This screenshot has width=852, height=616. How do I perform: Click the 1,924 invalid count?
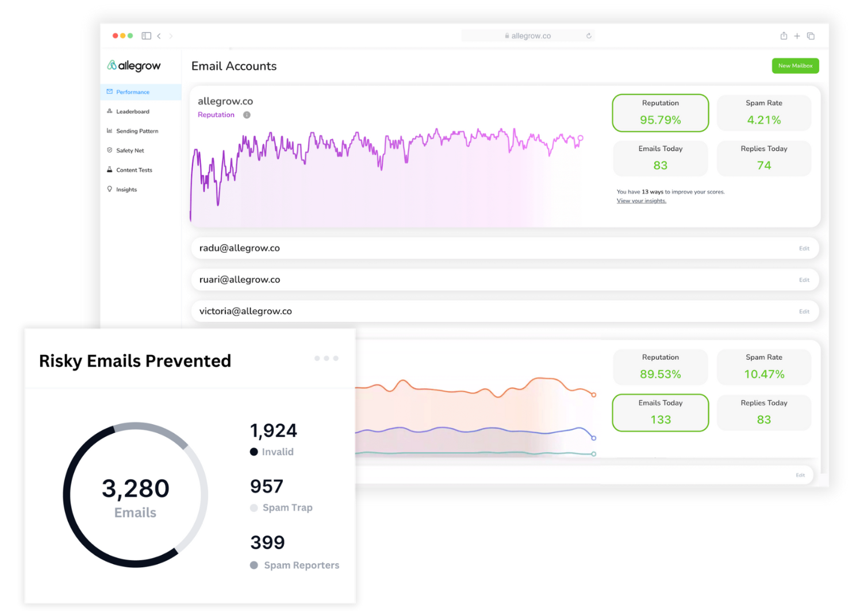click(274, 430)
